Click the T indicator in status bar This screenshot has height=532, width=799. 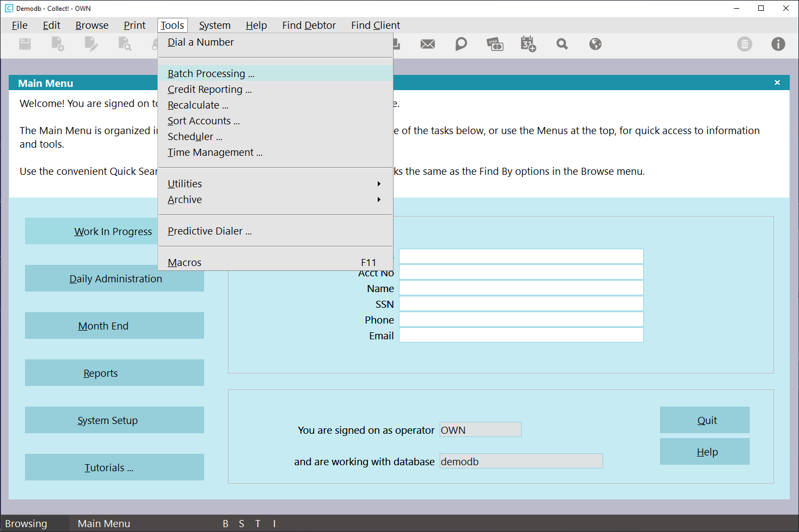click(x=258, y=524)
